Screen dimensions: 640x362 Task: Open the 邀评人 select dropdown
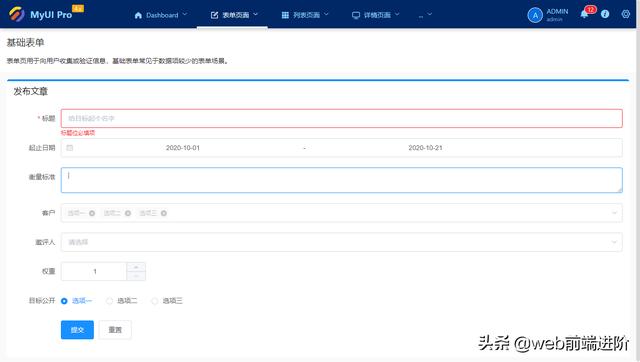(x=342, y=242)
